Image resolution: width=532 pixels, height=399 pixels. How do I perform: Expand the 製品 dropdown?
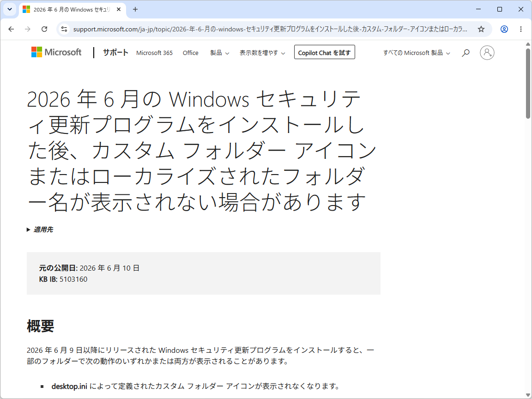click(x=219, y=53)
